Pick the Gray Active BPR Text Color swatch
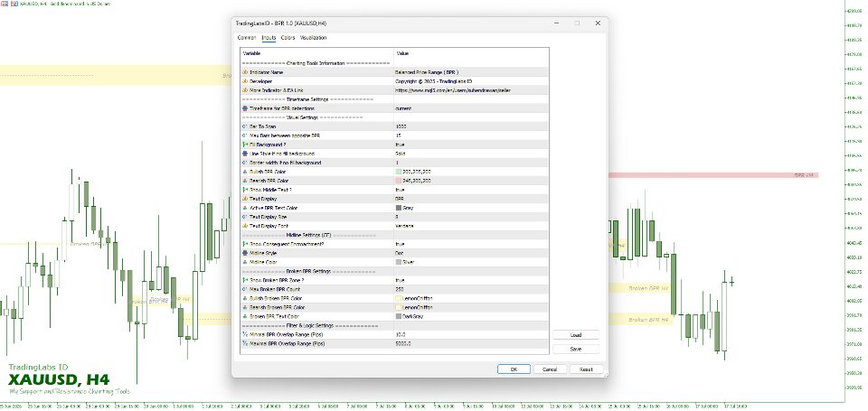Viewport: 868px width, 411px height. tap(399, 208)
